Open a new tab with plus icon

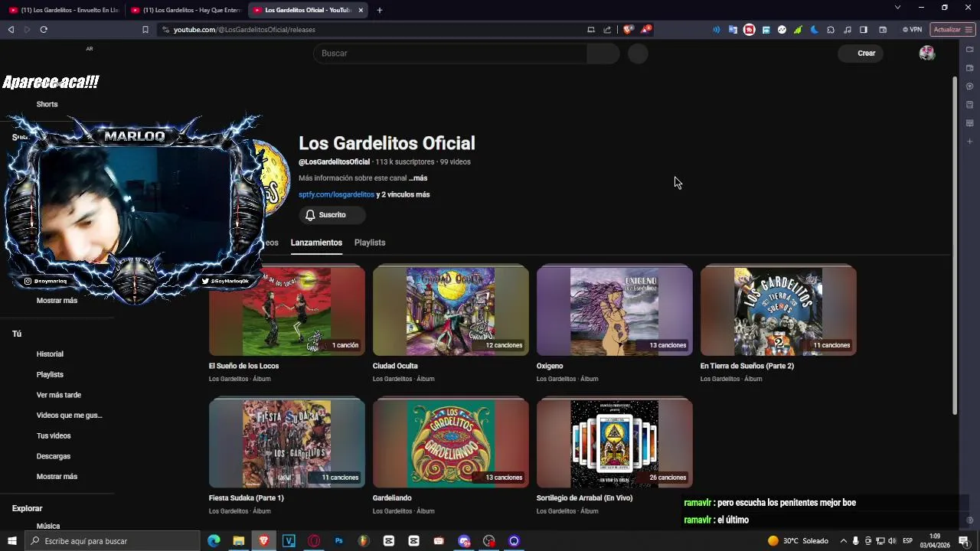380,10
